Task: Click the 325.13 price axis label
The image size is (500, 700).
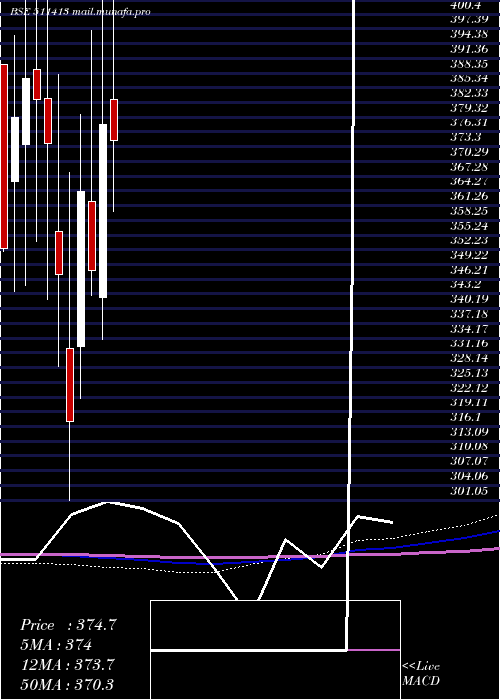Action: tap(468, 373)
